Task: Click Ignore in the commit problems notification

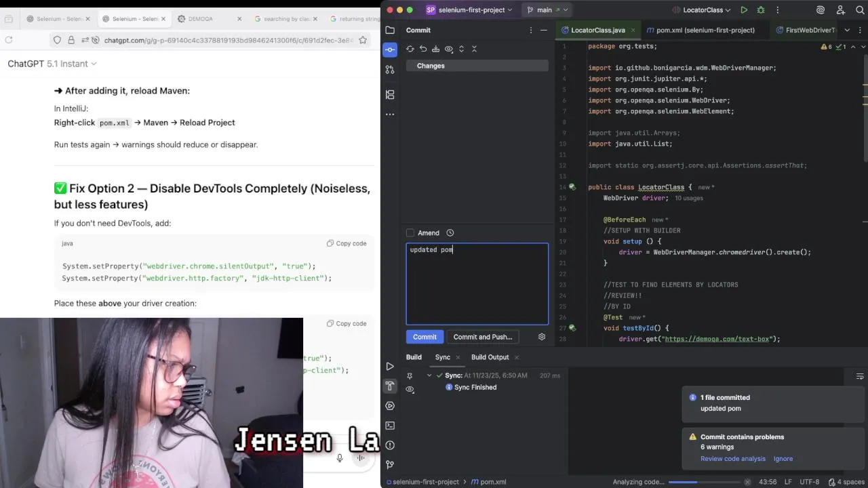Action: (x=783, y=459)
